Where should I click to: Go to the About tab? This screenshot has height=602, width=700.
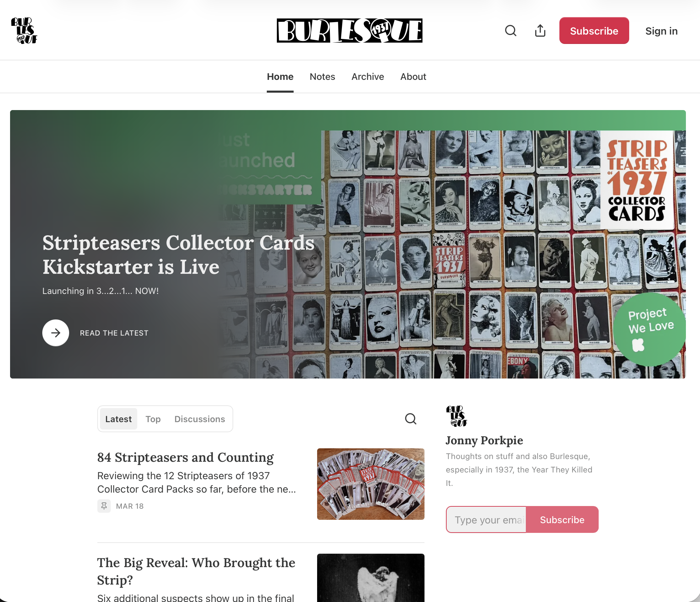(413, 77)
